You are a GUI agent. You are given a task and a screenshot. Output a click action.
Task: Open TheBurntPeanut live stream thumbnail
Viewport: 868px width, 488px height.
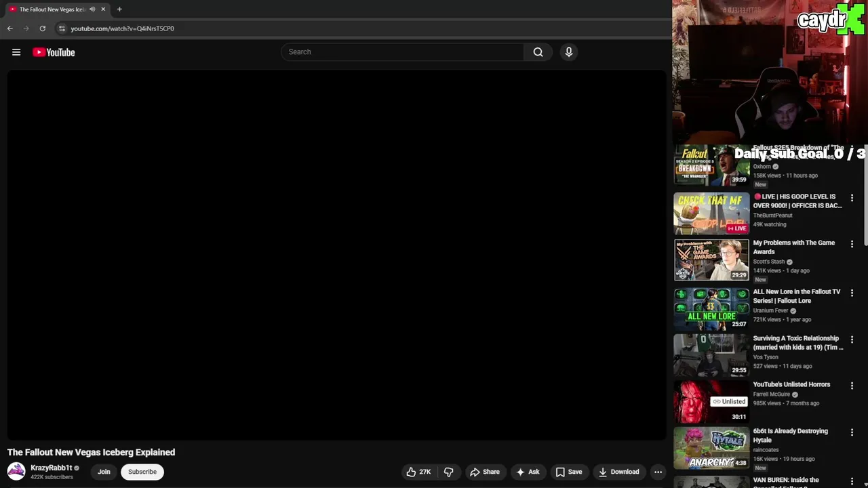tap(711, 213)
